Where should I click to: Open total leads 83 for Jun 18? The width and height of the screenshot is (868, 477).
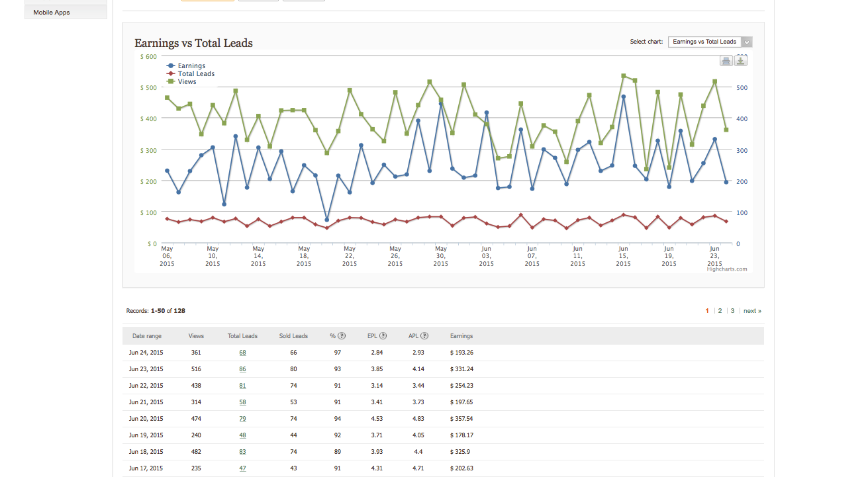click(242, 452)
